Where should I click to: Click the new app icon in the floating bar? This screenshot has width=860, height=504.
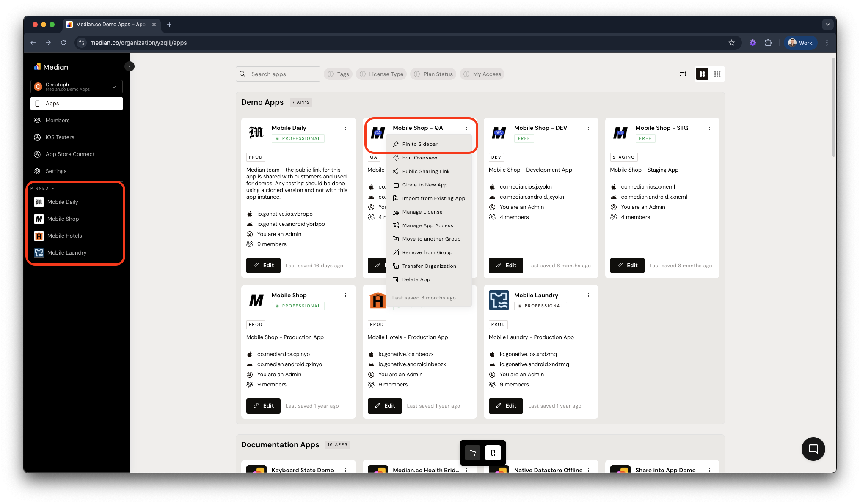(x=493, y=453)
